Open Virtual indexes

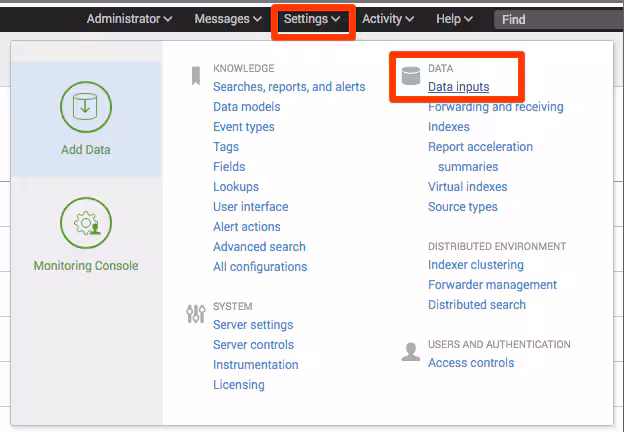click(468, 187)
